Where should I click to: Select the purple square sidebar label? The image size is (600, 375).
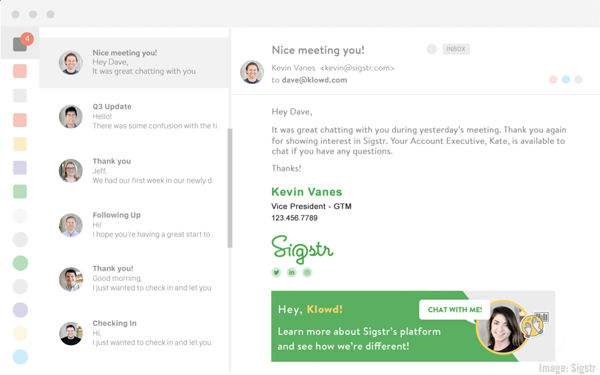20,168
